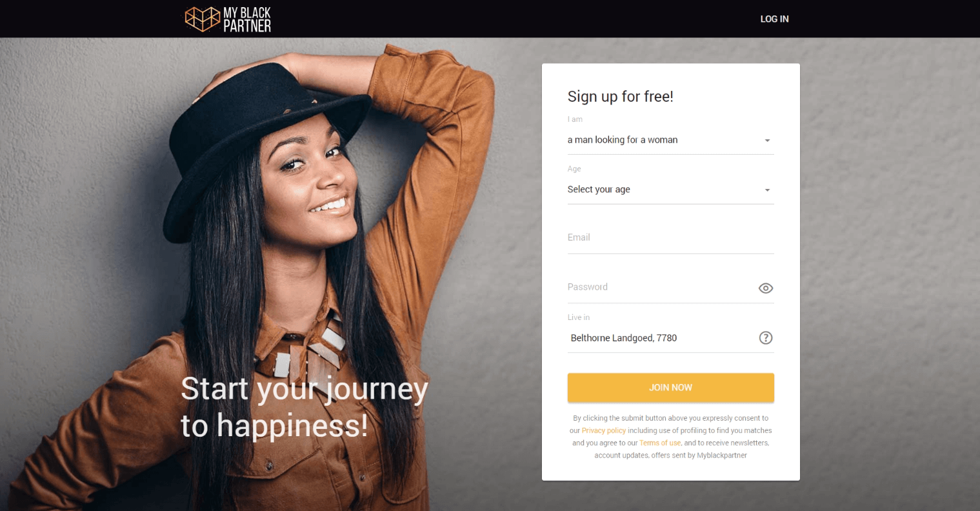This screenshot has width=980, height=511.
Task: Click the MY BLACK PARTNER logo text
Action: 247,19
